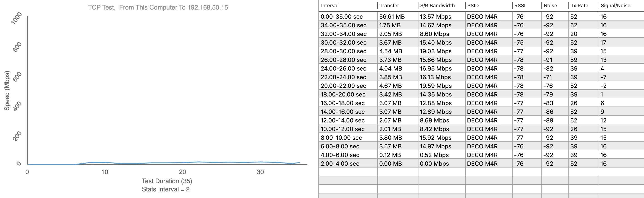Sort by the Interval column header
The height and width of the screenshot is (198, 644).
click(329, 5)
